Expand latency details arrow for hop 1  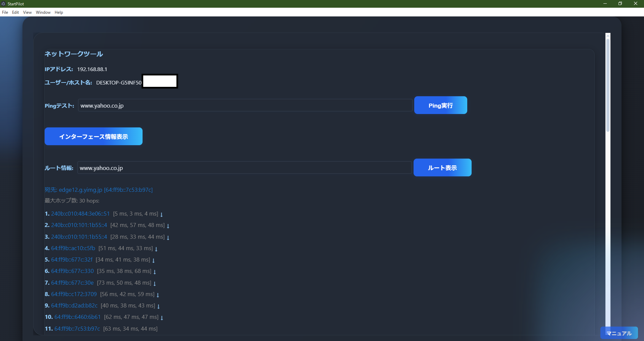coord(162,214)
